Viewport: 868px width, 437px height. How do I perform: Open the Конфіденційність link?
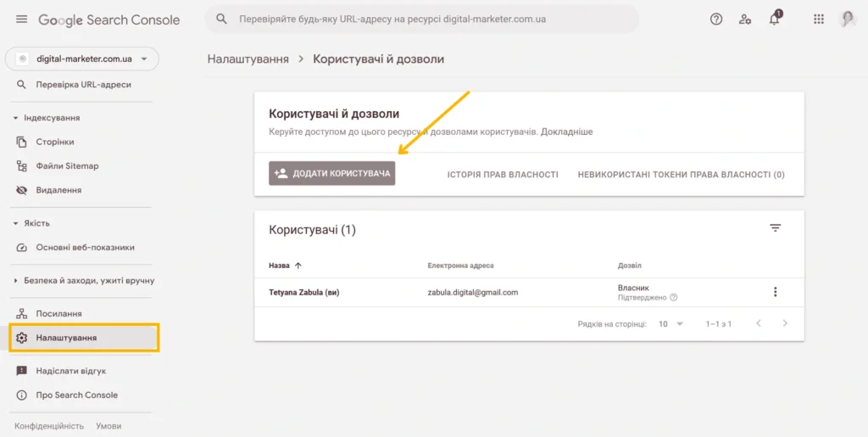coord(49,426)
